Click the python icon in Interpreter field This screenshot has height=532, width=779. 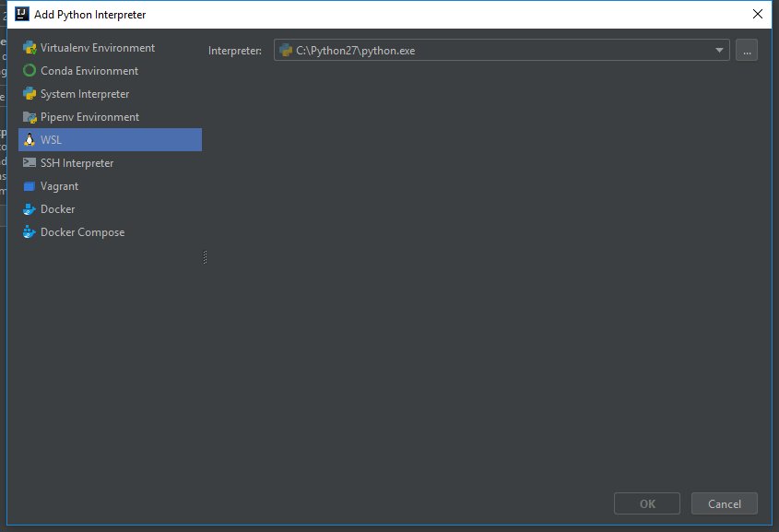[286, 50]
